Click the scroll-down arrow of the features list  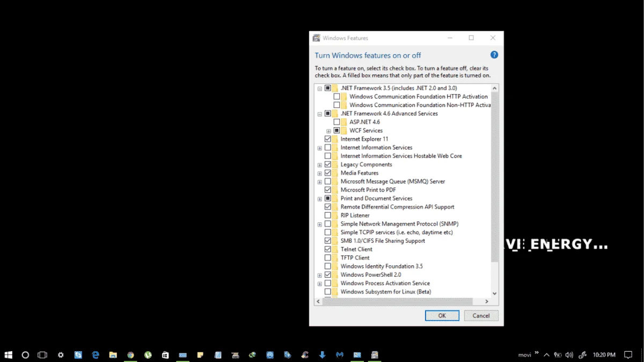[495, 294]
